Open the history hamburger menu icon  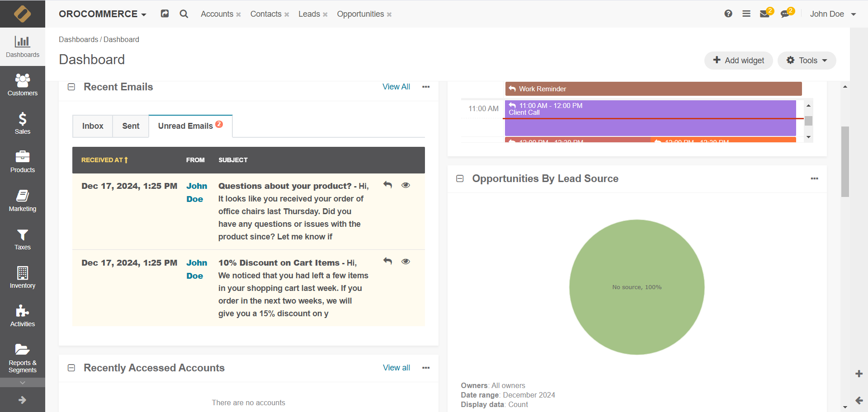746,14
